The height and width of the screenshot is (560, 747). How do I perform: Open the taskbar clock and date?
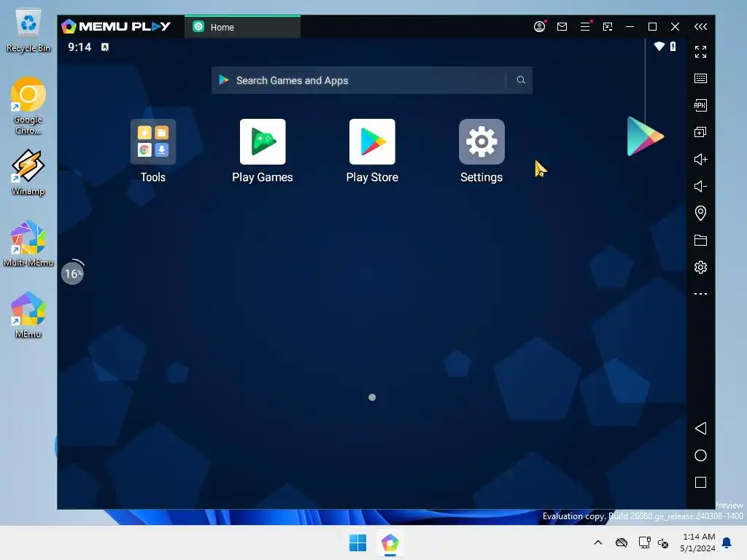pos(697,542)
